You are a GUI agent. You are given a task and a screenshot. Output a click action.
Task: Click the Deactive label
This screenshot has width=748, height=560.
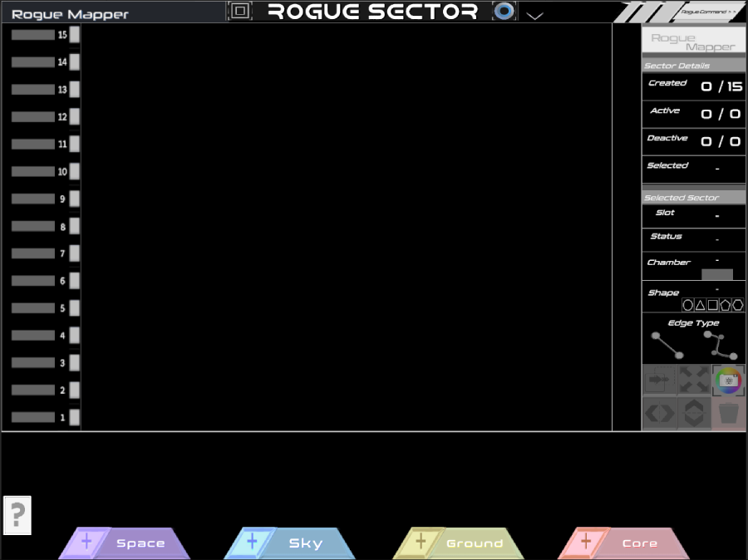(667, 138)
